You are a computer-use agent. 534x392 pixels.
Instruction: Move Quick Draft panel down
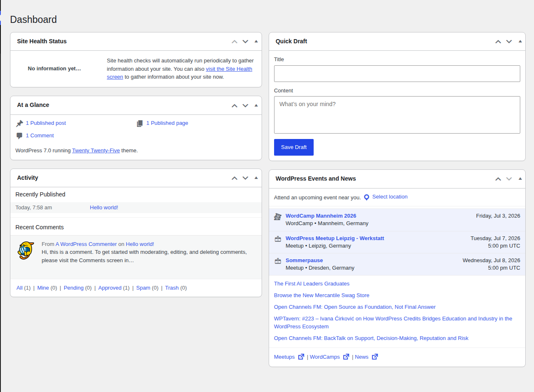click(x=509, y=42)
